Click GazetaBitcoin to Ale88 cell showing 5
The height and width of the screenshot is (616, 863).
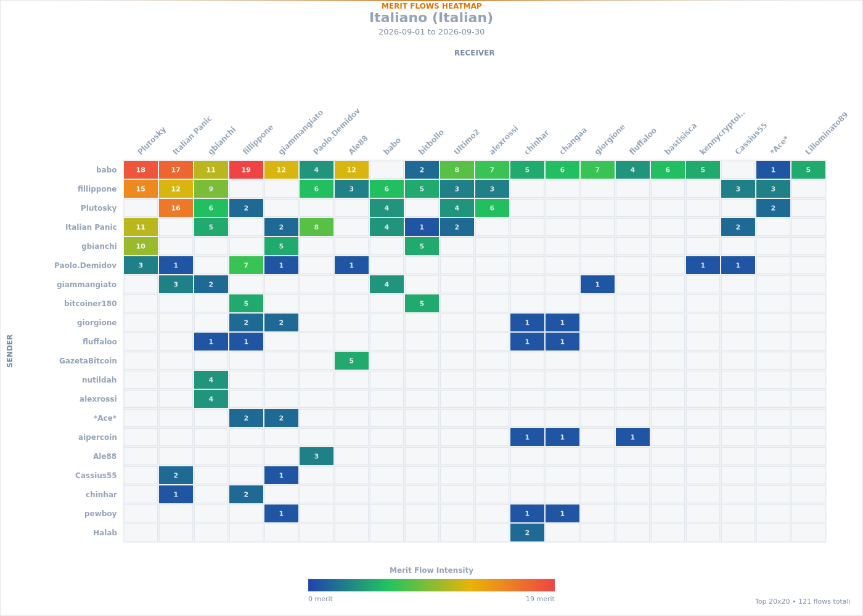(351, 361)
